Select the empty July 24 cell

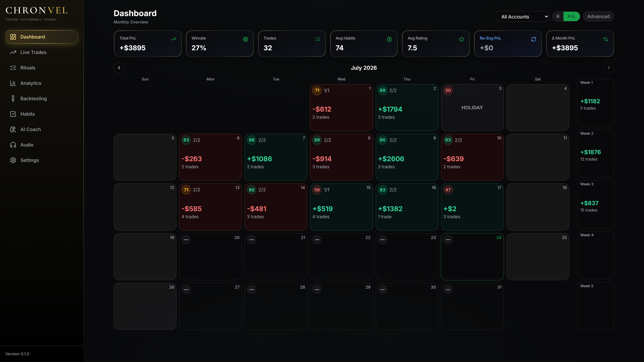coord(472,257)
